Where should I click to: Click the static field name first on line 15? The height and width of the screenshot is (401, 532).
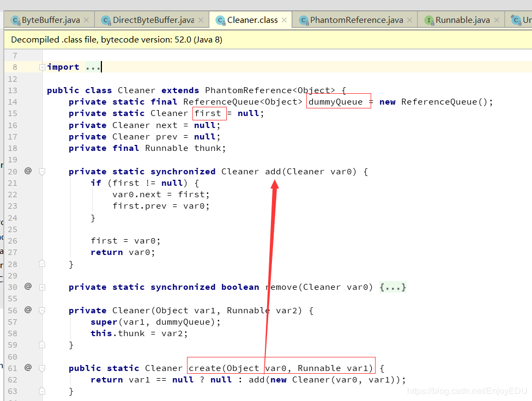(208, 113)
